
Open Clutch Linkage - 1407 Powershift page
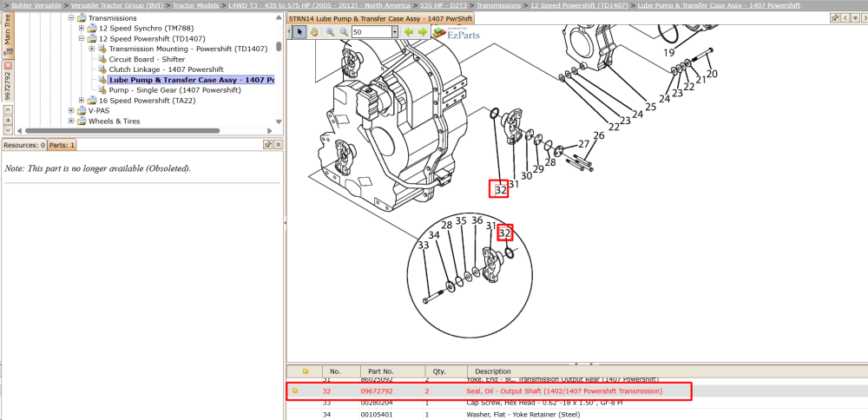(x=166, y=69)
